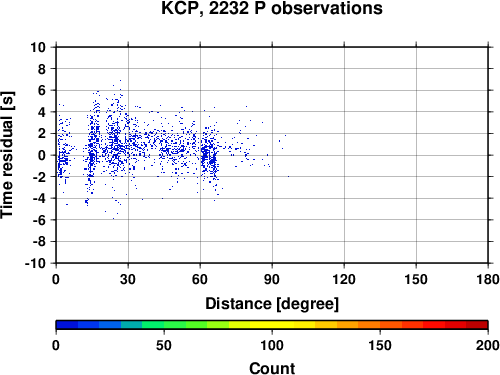The height and width of the screenshot is (375, 500).
Task: Click the Count colorbar label
Action: [x=272, y=368]
